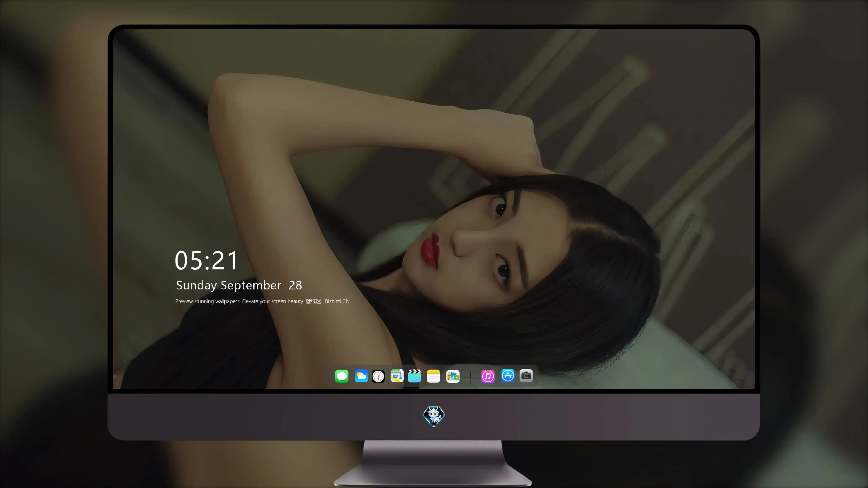Open the Camera app in the dock
Viewport: 868px width, 488px height.
tap(526, 375)
